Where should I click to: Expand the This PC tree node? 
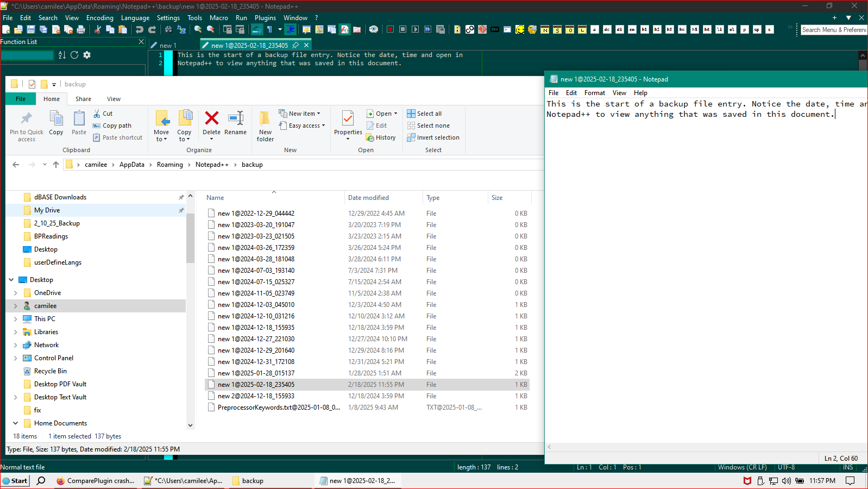coord(16,319)
